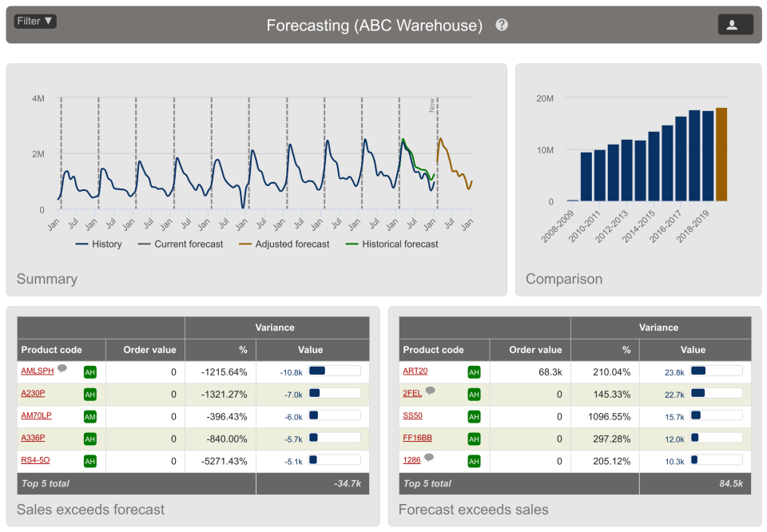Click comment bubble next to 1286
The height and width of the screenshot is (532, 767).
[x=429, y=457]
